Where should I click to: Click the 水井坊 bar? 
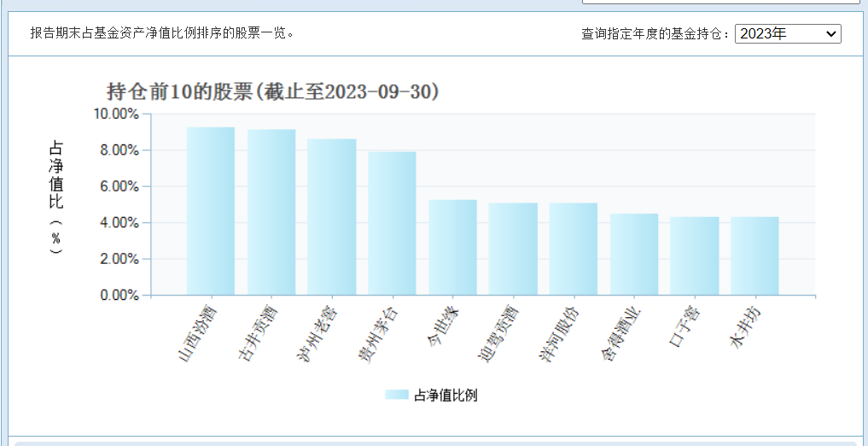tap(754, 256)
